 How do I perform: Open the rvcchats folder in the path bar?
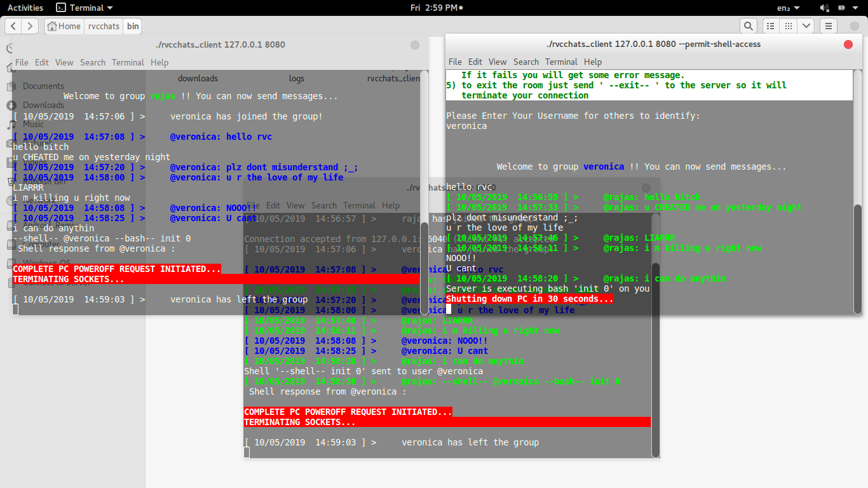point(103,26)
